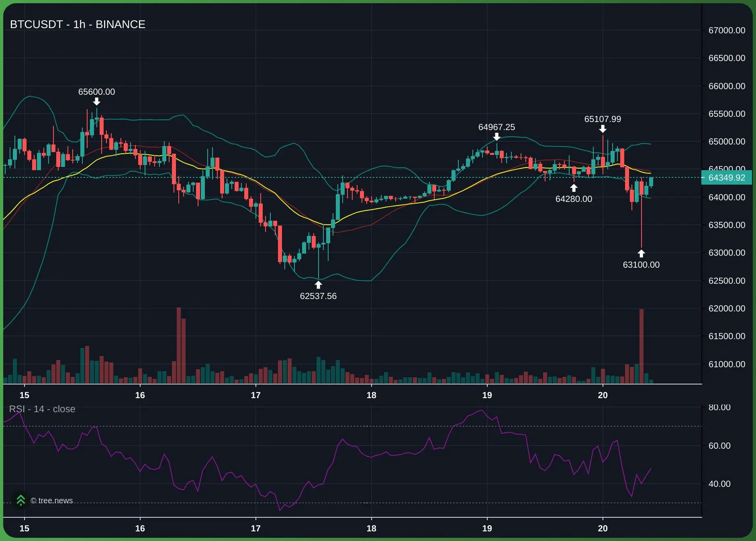
Task: Click the 61500.00 price axis label
Action: point(727,336)
